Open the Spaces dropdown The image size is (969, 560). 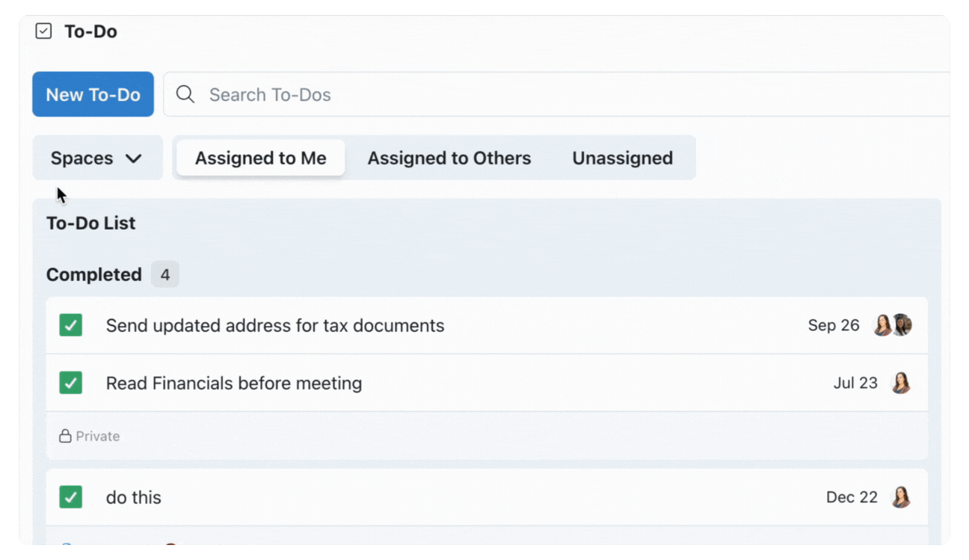pyautogui.click(x=97, y=158)
